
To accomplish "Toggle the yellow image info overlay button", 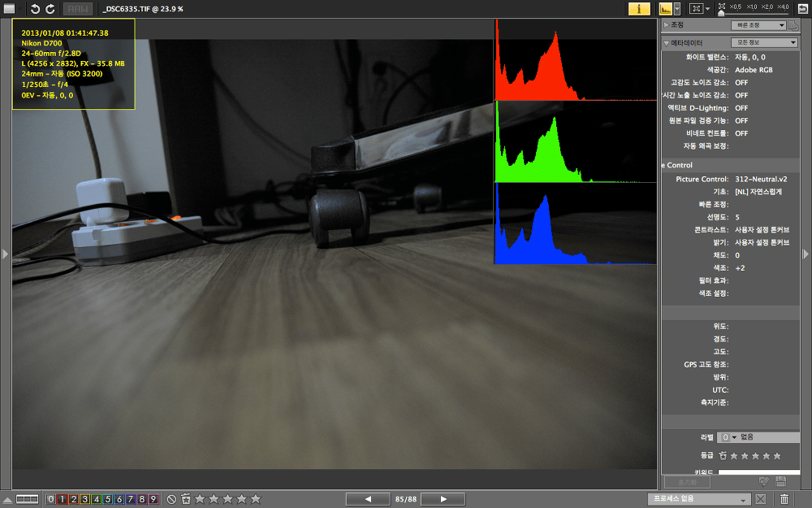I will [639, 9].
